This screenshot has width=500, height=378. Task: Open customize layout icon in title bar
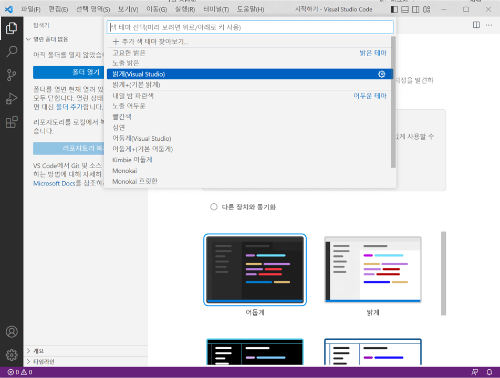point(427,9)
